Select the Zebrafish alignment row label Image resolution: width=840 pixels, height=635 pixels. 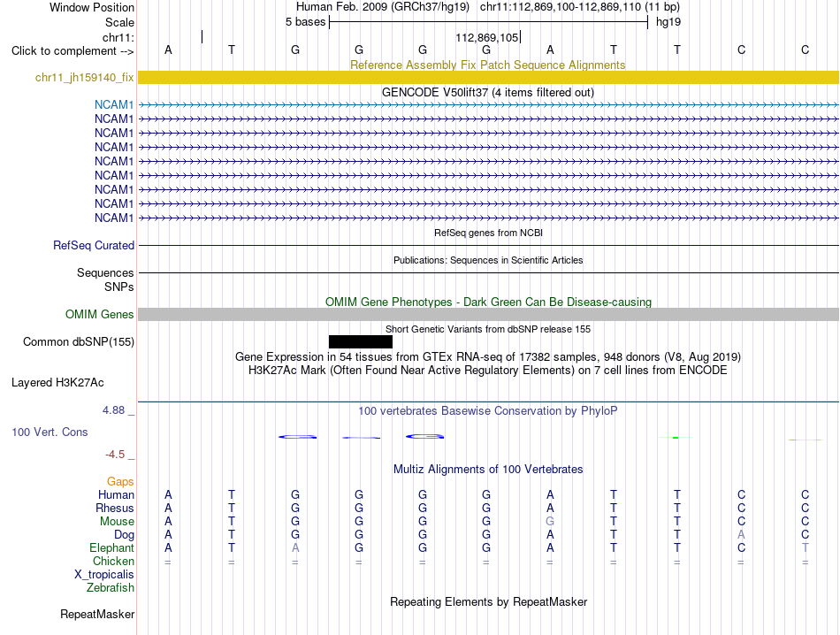click(111, 588)
